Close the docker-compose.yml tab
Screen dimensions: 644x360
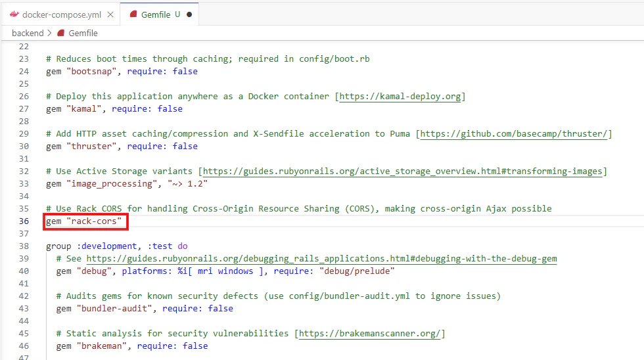tap(110, 14)
